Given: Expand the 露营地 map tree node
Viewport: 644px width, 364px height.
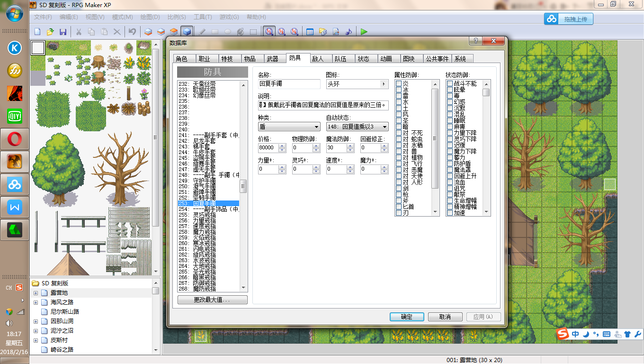Looking at the screenshot, I should (36, 293).
